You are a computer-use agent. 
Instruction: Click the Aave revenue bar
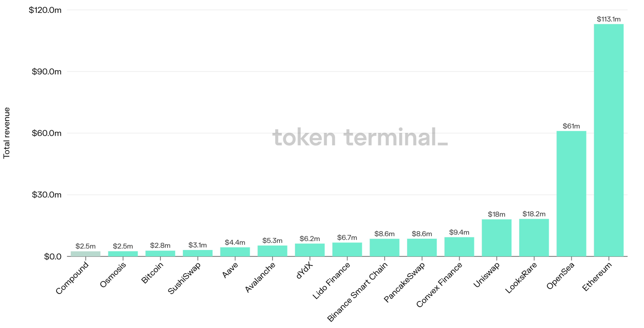coord(235,252)
